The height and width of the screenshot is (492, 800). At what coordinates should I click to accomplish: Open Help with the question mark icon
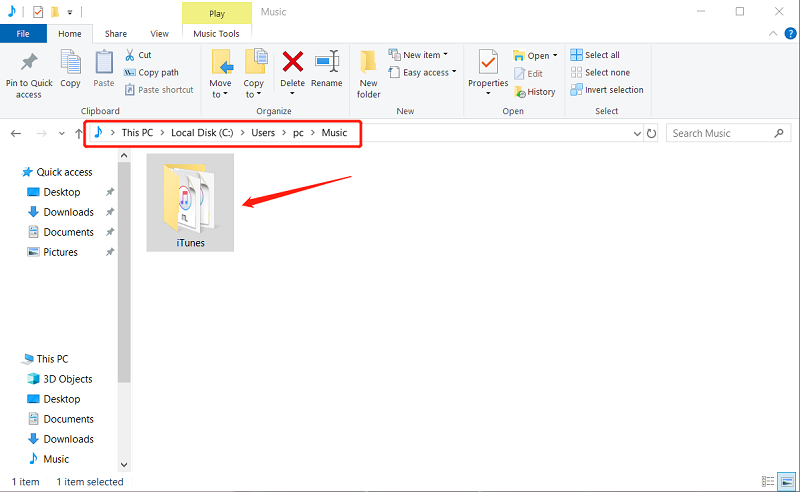790,34
